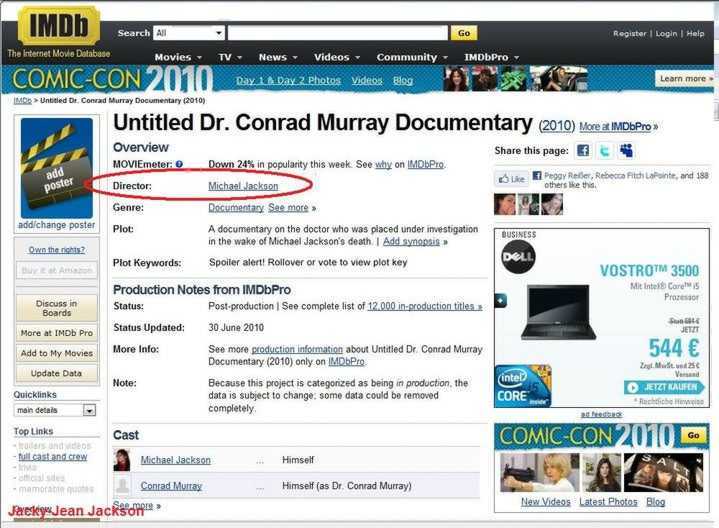Open cast member Michael Jackson link

coord(176,460)
